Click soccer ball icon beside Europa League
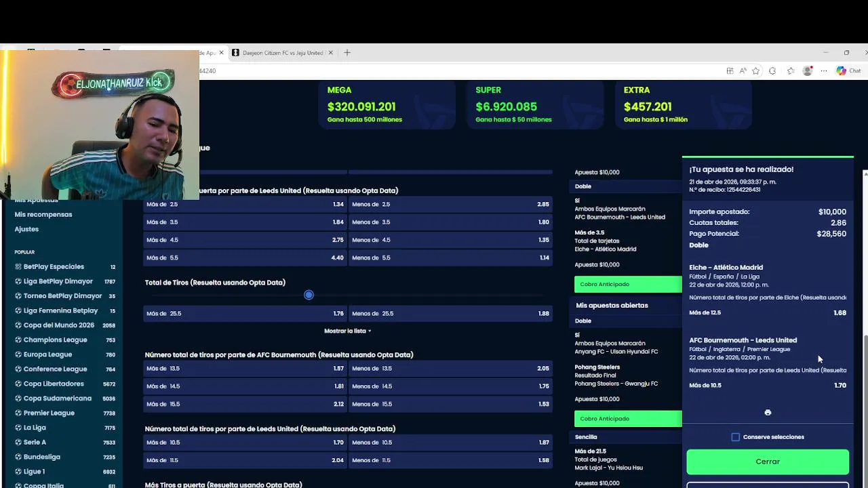 (18, 354)
